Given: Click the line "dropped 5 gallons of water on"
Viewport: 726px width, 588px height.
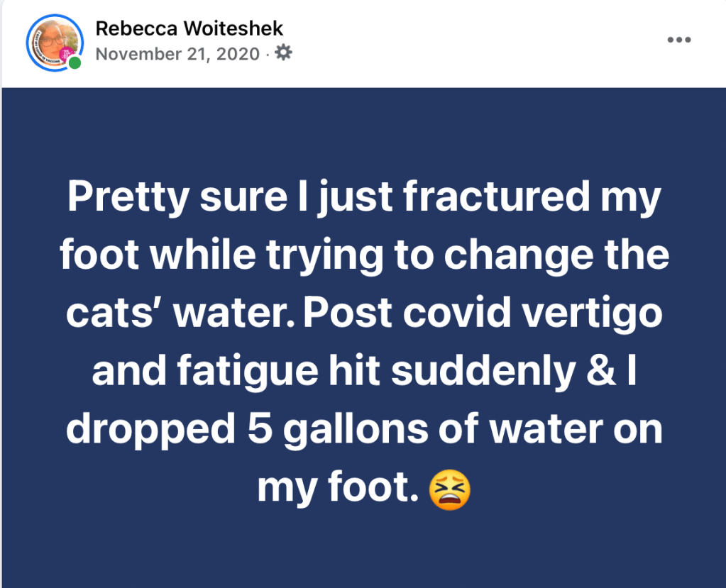Looking at the screenshot, I should [364, 430].
